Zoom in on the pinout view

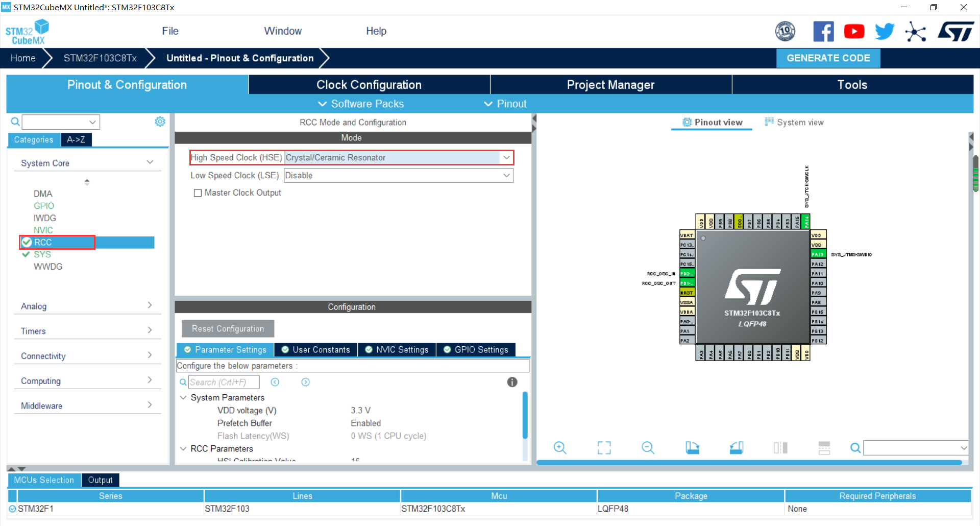560,448
